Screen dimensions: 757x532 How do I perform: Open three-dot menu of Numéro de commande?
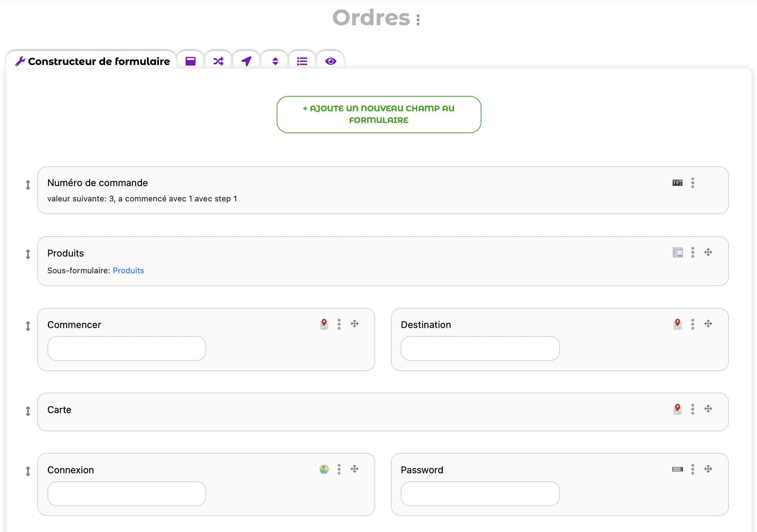[x=693, y=183]
